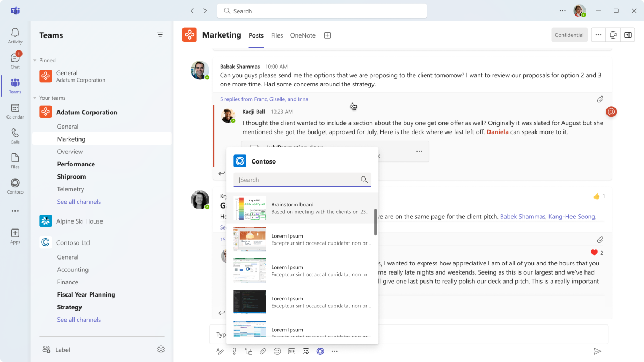Click the Confidential label button
644x362 pixels.
click(569, 35)
